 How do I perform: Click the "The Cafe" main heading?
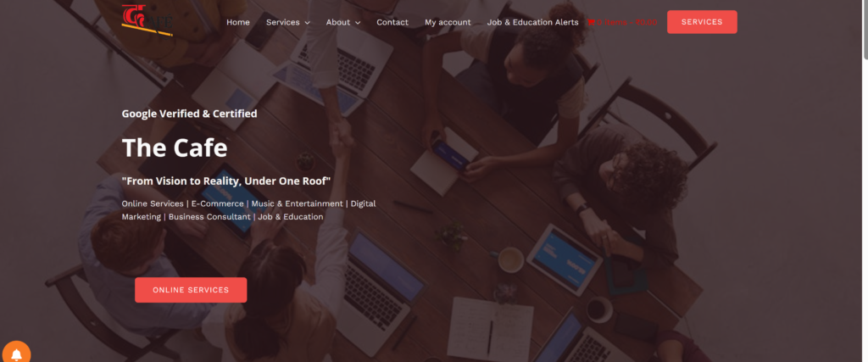click(x=175, y=148)
